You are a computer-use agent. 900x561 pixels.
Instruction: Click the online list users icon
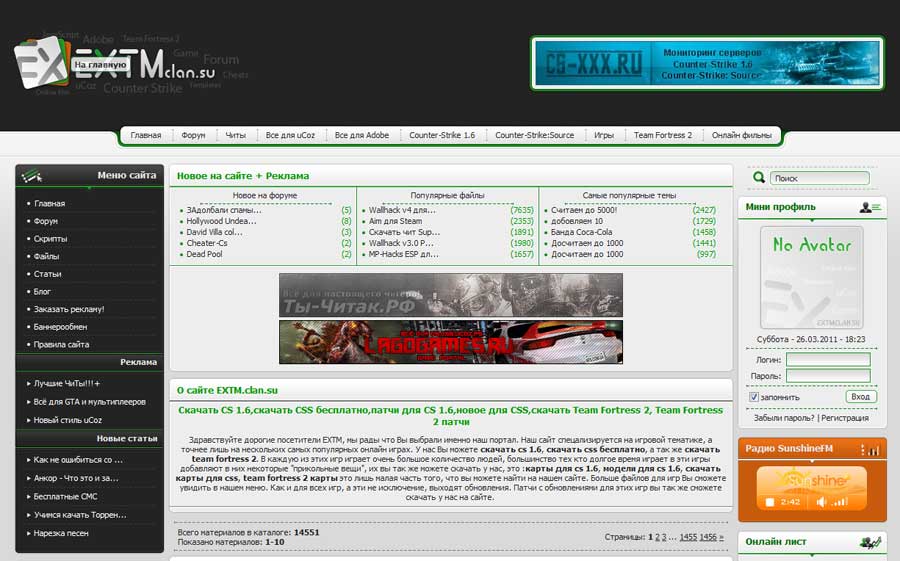[x=870, y=543]
